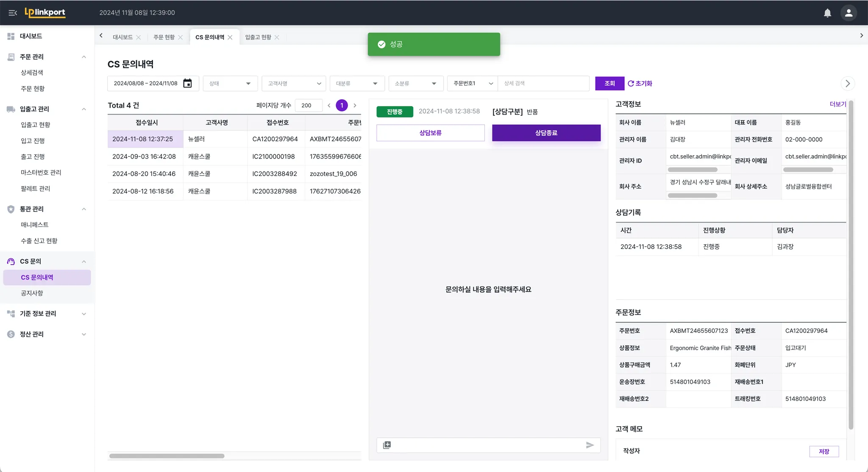This screenshot has width=868, height=472.
Task: Click the 상담보류 button
Action: pyautogui.click(x=430, y=133)
